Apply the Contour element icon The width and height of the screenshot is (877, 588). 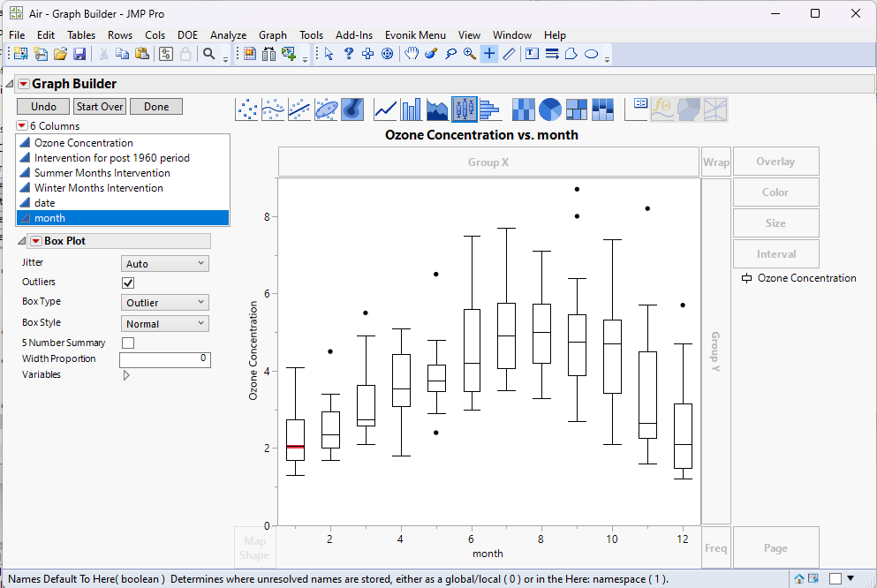352,109
